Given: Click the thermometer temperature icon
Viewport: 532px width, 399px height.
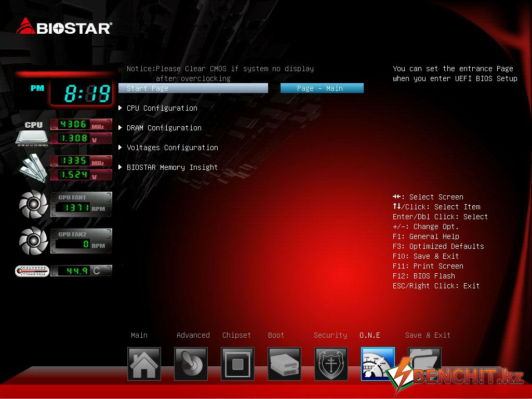Looking at the screenshot, I should coord(32,271).
